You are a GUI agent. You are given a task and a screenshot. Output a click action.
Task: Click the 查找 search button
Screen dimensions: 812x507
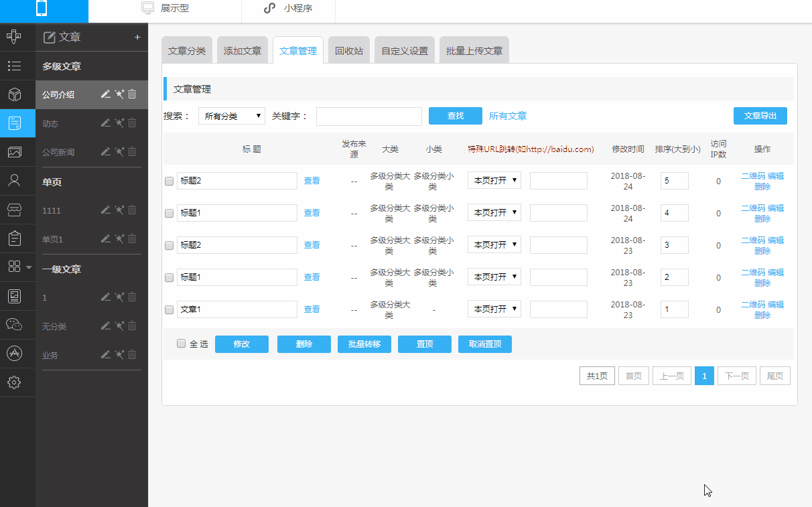[x=456, y=116]
